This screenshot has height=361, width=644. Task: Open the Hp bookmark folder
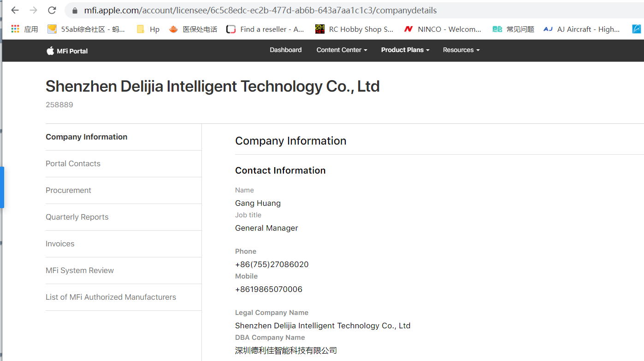148,29
